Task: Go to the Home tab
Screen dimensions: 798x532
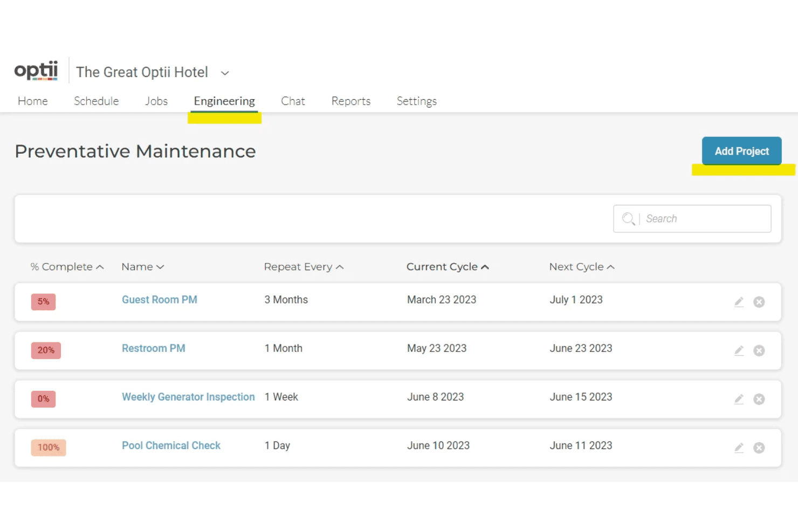Action: pos(33,101)
